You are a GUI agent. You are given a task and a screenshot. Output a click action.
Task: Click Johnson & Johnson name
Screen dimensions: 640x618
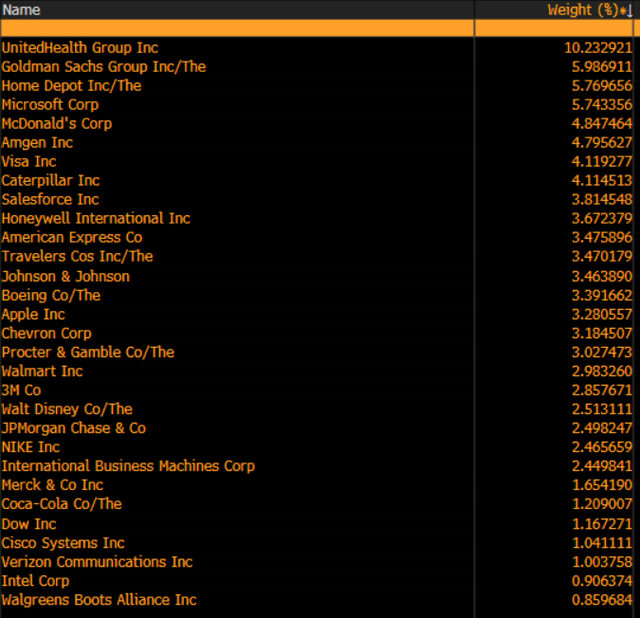tap(66, 276)
